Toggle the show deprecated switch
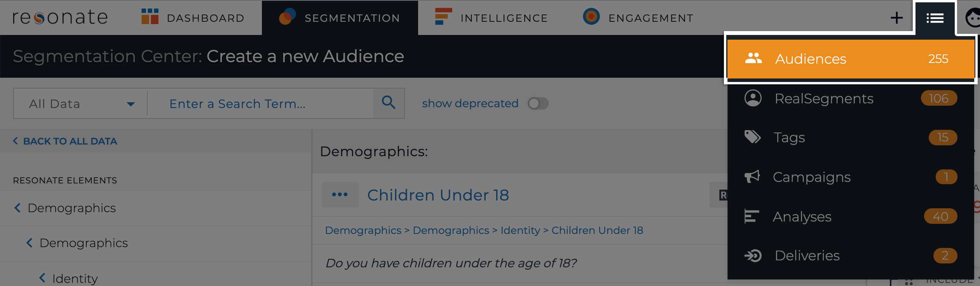Screen dimensions: 980x286 point(538,103)
